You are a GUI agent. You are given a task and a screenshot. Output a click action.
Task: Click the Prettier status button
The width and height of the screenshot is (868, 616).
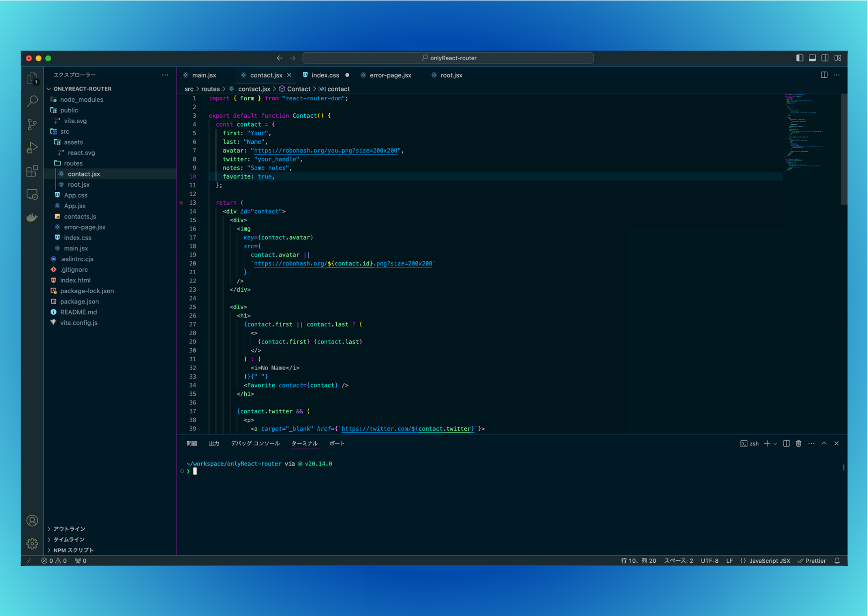pyautogui.click(x=811, y=561)
